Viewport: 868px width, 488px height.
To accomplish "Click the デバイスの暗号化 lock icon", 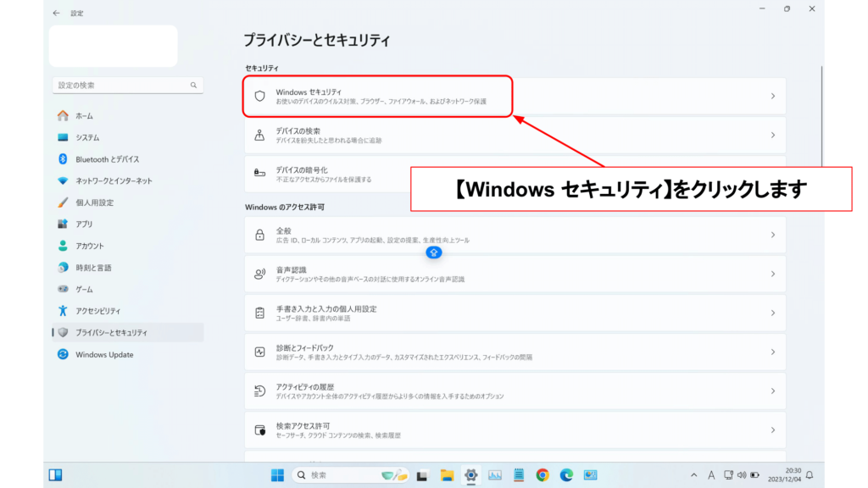I will click(x=260, y=174).
